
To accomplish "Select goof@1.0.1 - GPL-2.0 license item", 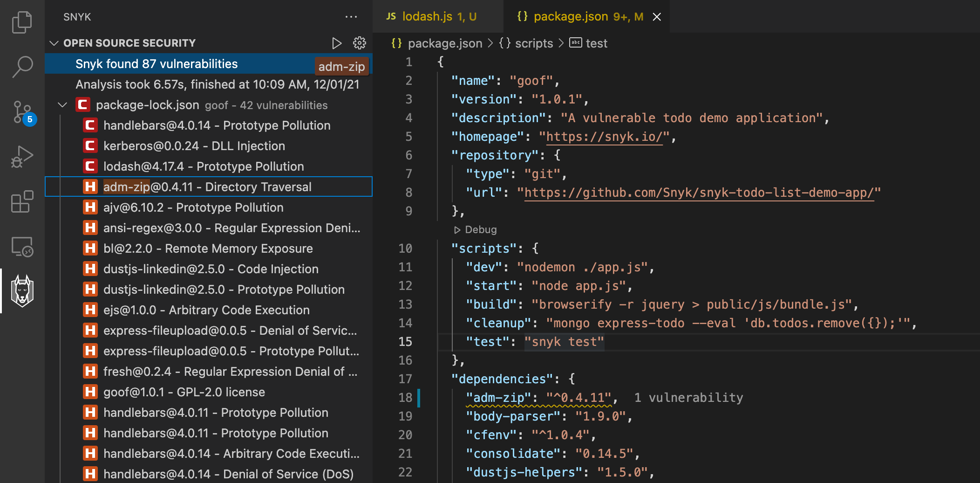I will pyautogui.click(x=209, y=392).
